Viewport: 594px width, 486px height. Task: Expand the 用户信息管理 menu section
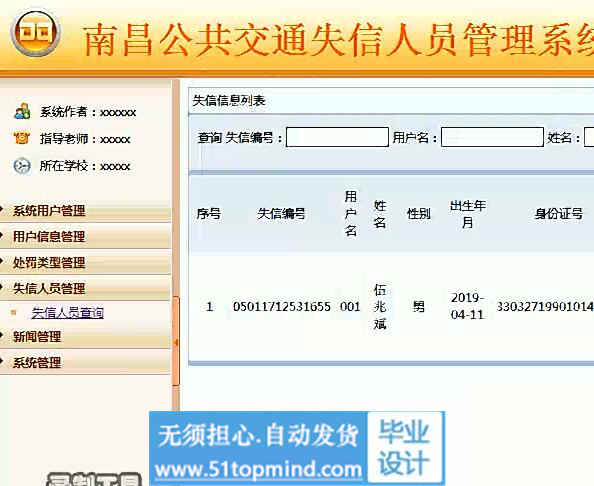[x=85, y=237]
